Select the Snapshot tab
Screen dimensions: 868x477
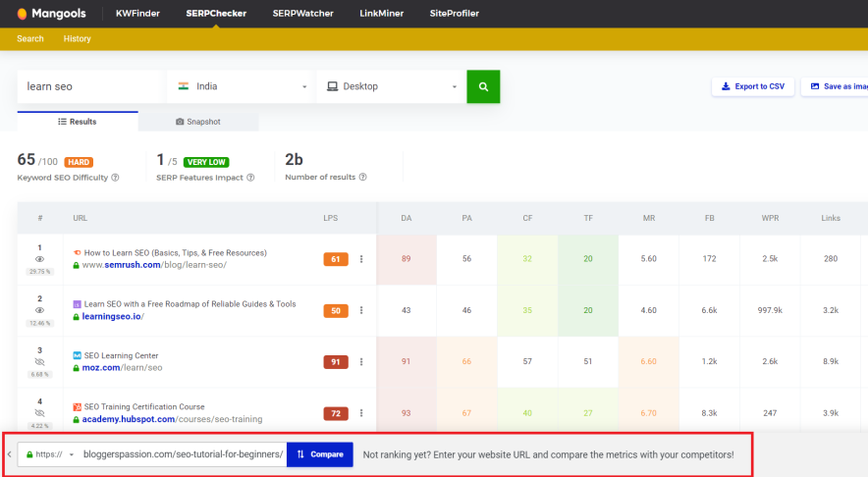tap(198, 122)
